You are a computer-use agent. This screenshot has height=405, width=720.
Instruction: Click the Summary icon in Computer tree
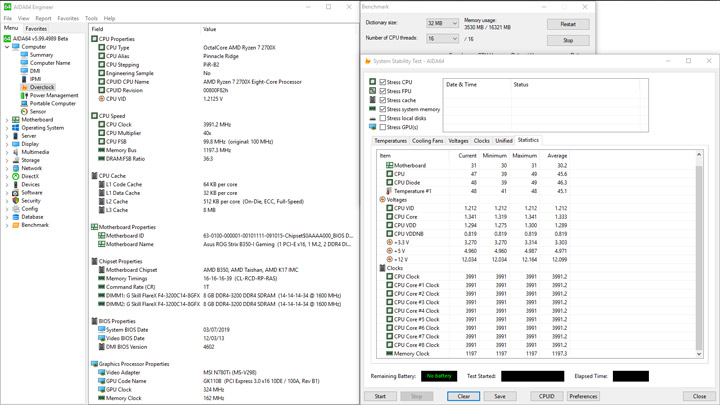pos(24,55)
